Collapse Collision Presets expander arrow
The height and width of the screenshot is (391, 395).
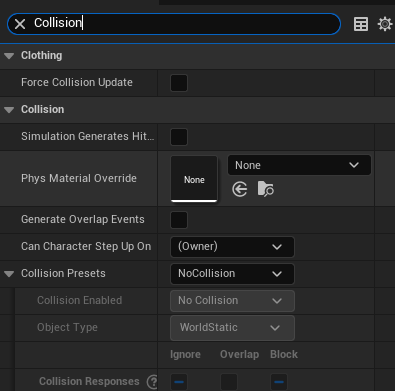point(9,274)
